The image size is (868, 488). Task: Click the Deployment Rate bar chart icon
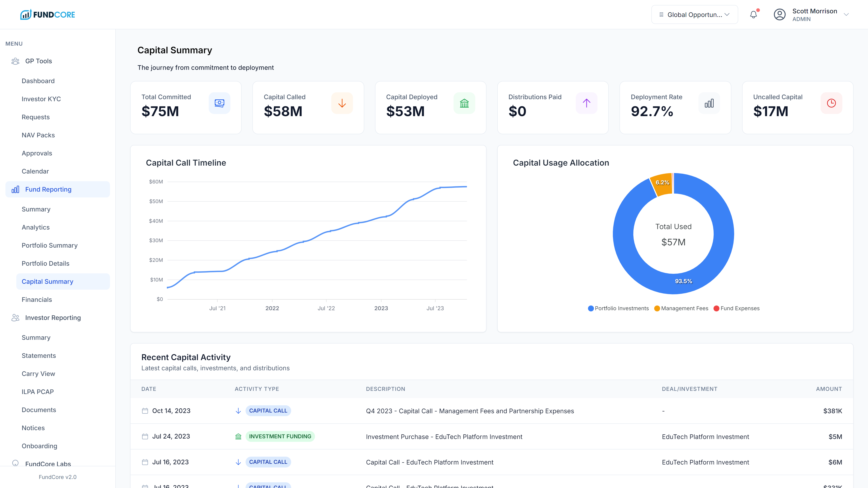coord(709,103)
